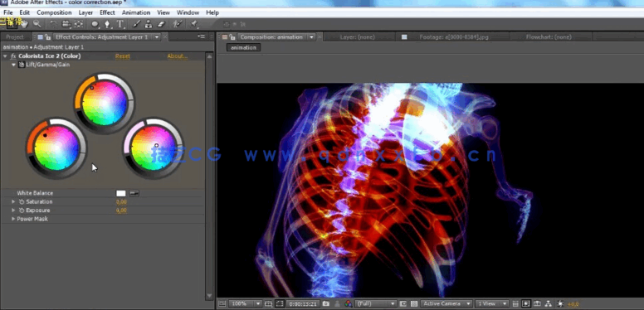
Task: Click the White Balance color swatch
Action: pos(121,193)
